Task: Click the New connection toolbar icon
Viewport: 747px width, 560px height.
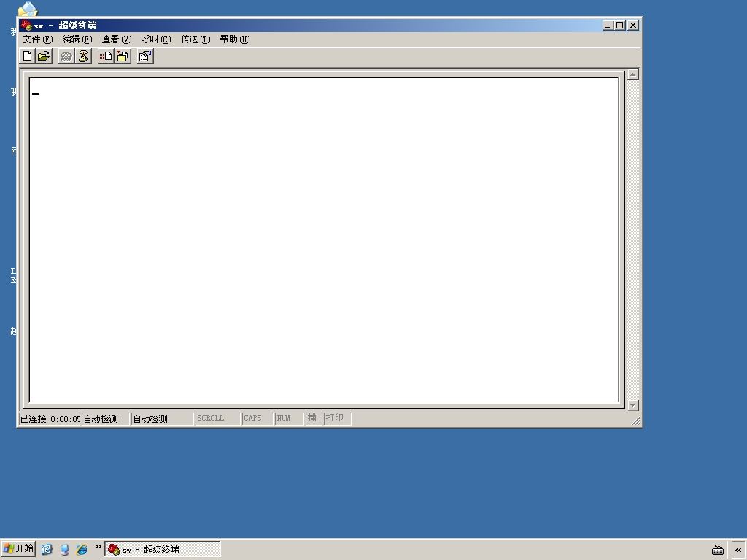Action: [27, 56]
